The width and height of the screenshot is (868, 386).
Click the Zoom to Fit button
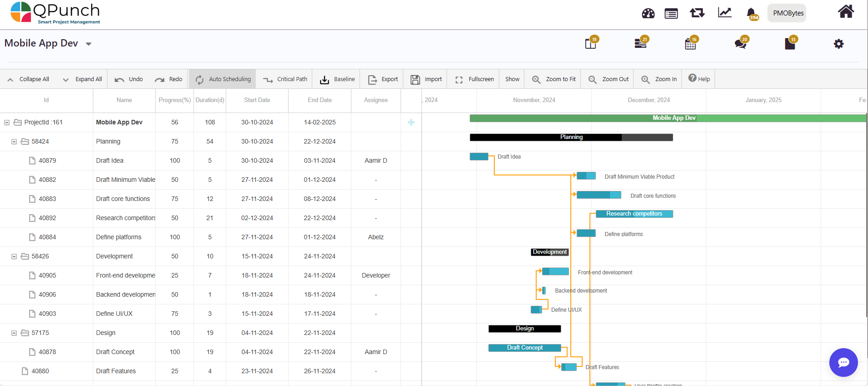click(x=554, y=79)
